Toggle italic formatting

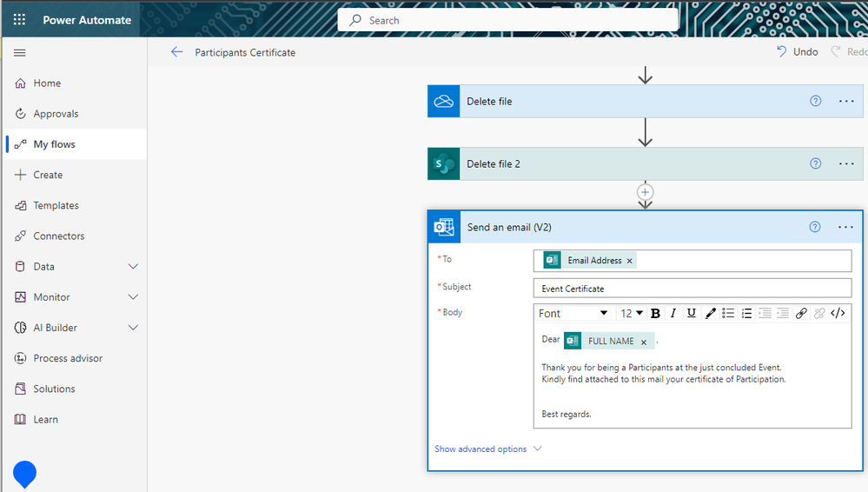tap(673, 314)
